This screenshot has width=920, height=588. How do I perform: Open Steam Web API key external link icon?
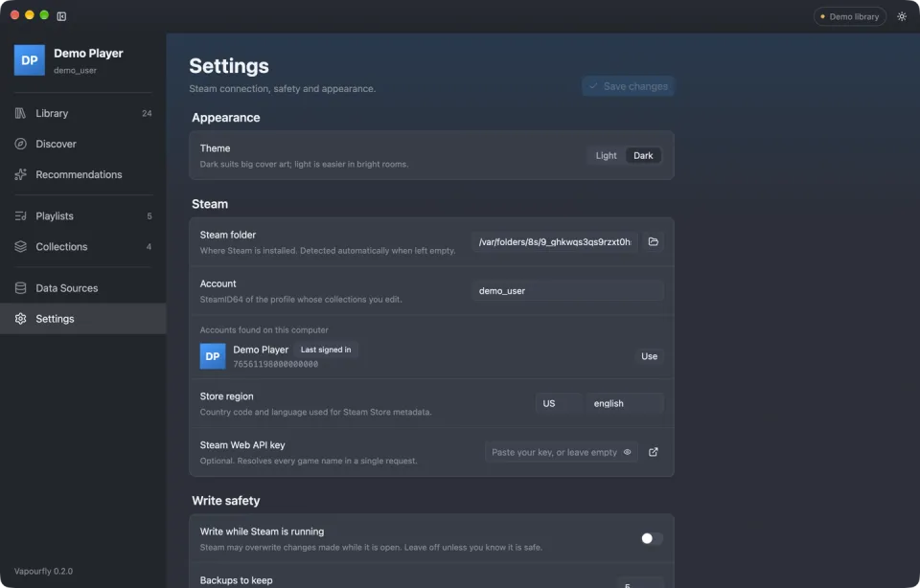point(653,452)
